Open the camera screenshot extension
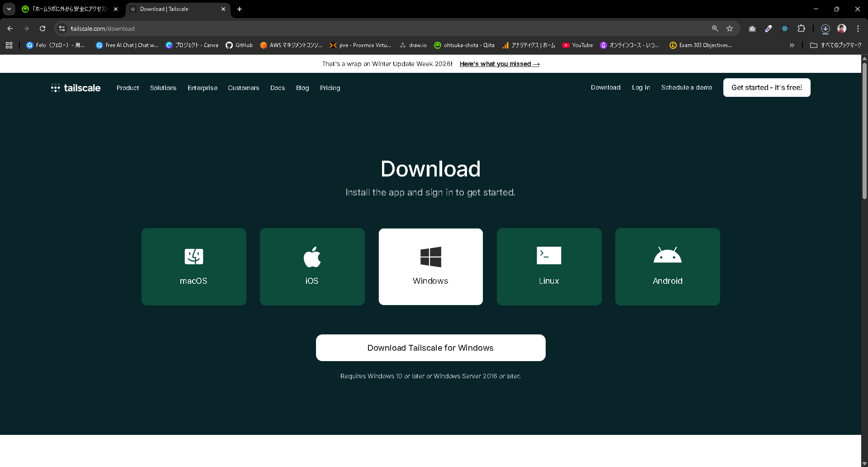Screen dimensions: 868x467 752,29
